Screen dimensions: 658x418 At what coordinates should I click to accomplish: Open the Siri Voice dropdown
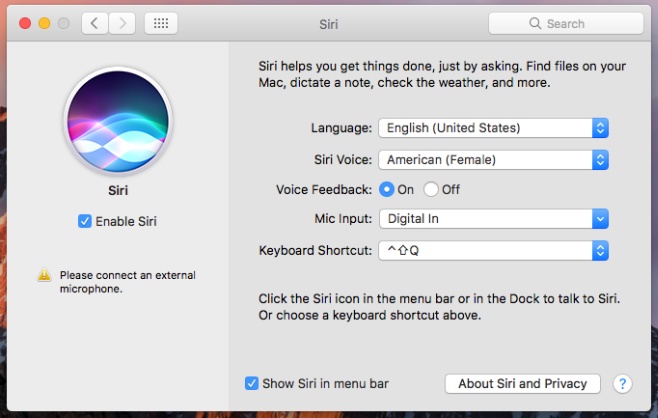point(494,160)
